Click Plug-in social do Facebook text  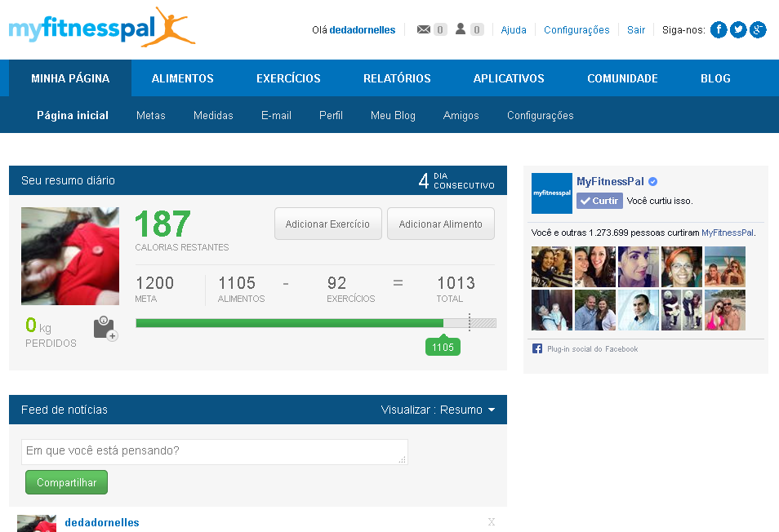(x=592, y=349)
